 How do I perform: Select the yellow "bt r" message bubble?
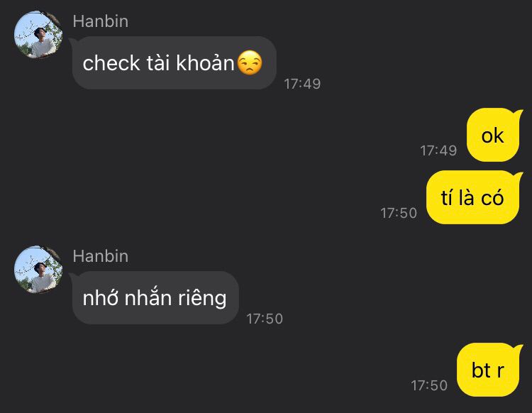click(x=489, y=370)
